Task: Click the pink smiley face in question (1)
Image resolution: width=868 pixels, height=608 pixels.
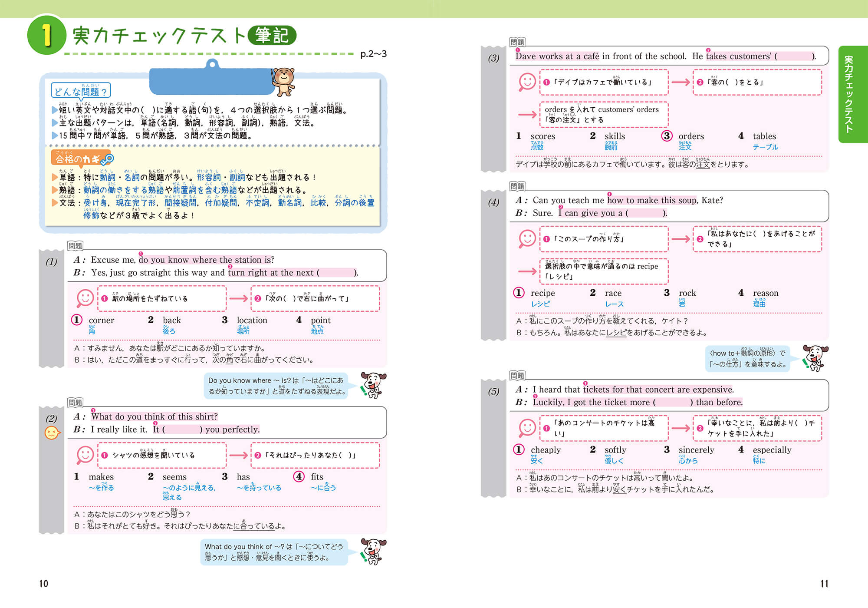Action: [x=85, y=298]
